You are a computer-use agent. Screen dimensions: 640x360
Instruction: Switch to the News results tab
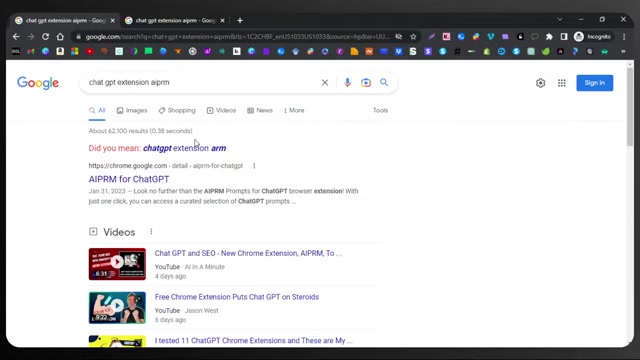pyautogui.click(x=260, y=110)
